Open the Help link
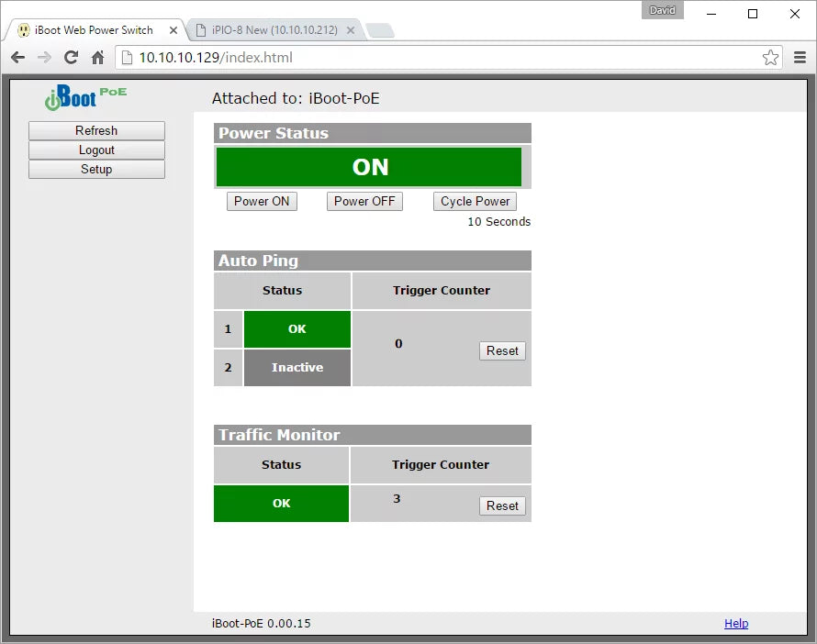Screen dimensions: 817x644 point(735,623)
